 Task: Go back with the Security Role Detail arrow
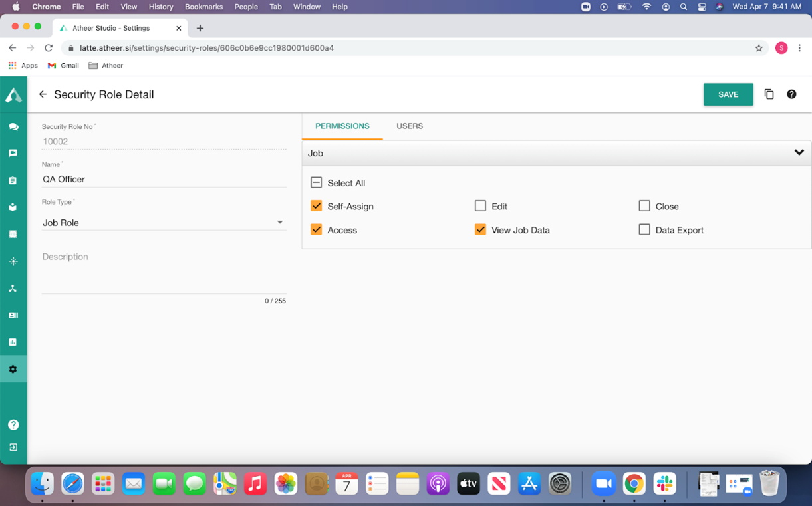point(43,94)
